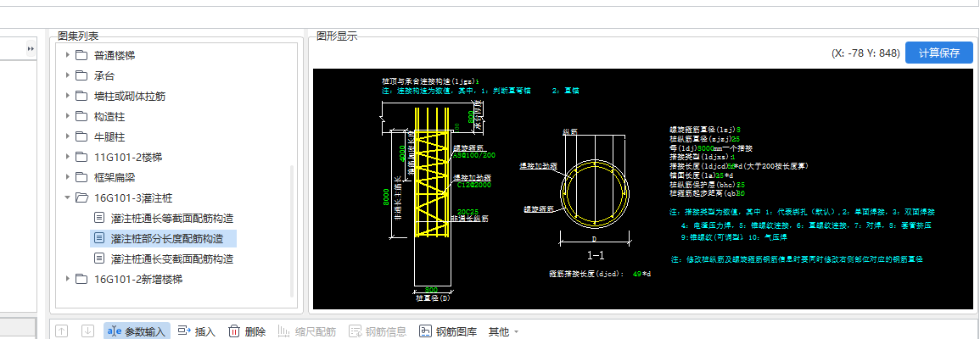980x339 pixels.
Task: Click the folder icon beside 16G101-2新增楼梯
Action: coord(81,279)
